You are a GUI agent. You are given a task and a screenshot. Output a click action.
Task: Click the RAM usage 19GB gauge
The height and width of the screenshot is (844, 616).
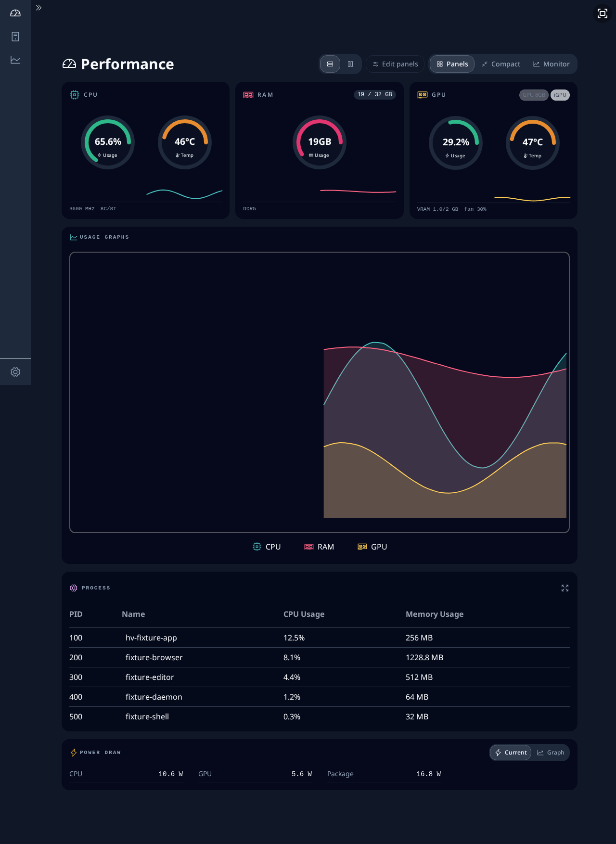coord(320,142)
